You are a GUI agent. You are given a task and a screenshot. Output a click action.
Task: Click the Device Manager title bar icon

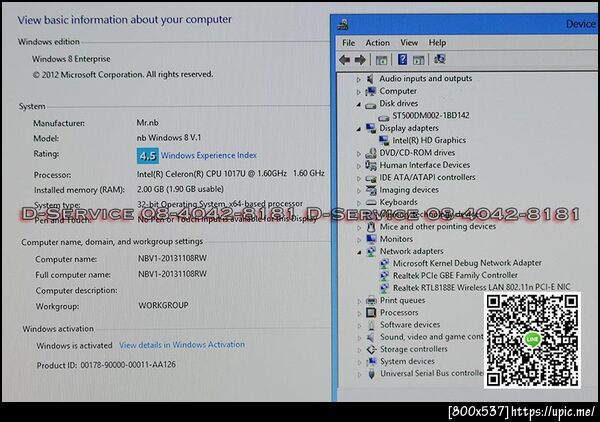coord(343,24)
